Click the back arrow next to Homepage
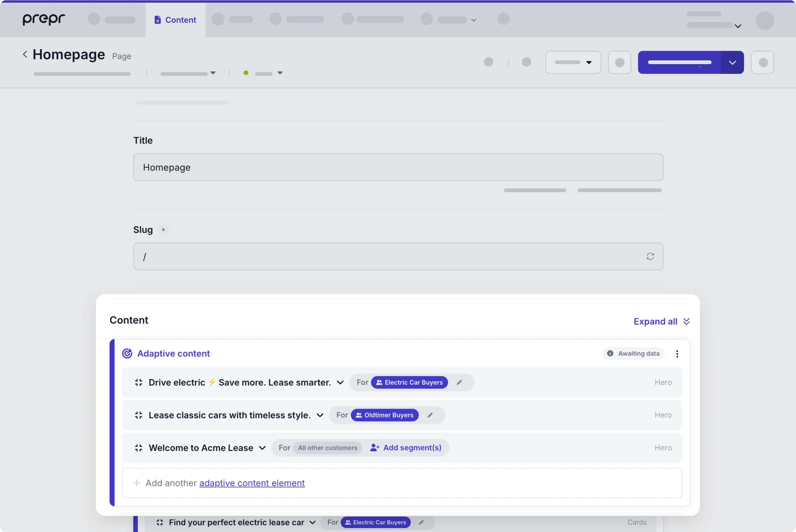The width and height of the screenshot is (796, 532). click(25, 54)
